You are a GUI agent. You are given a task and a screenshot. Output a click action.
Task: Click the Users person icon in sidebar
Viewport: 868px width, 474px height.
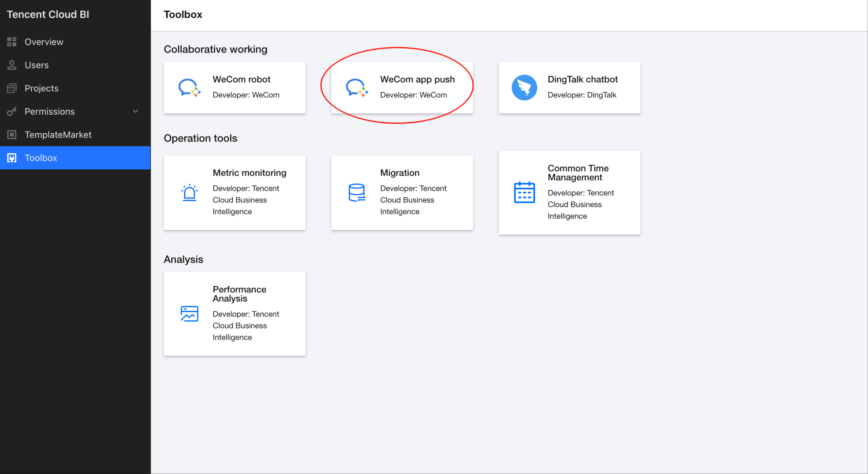click(12, 65)
